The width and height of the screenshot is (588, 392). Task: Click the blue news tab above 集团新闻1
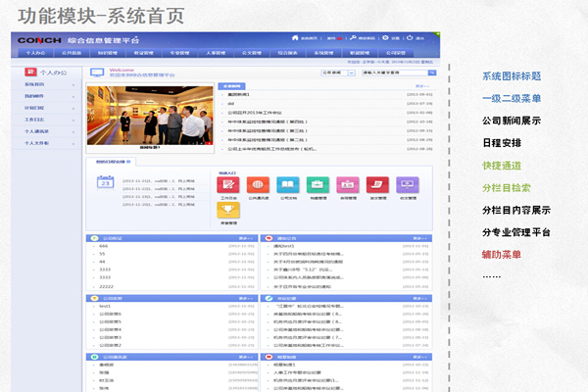(231, 86)
